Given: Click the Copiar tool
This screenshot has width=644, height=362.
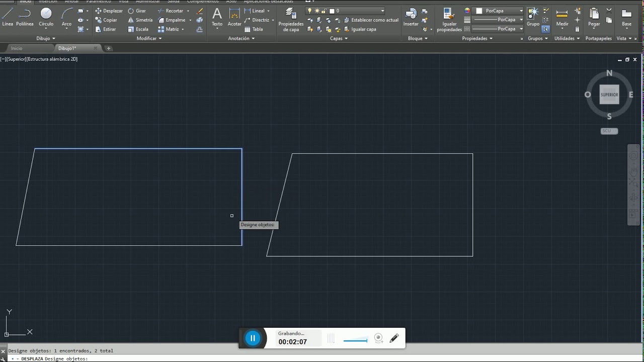Looking at the screenshot, I should pos(106,20).
